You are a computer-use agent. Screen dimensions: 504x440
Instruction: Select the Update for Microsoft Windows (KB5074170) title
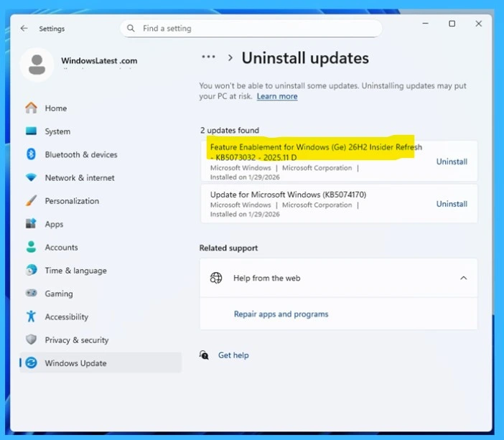point(288,195)
